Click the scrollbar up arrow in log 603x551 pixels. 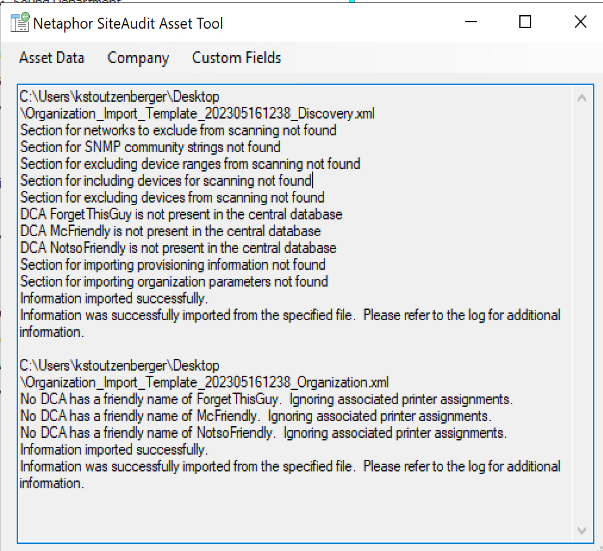[583, 97]
